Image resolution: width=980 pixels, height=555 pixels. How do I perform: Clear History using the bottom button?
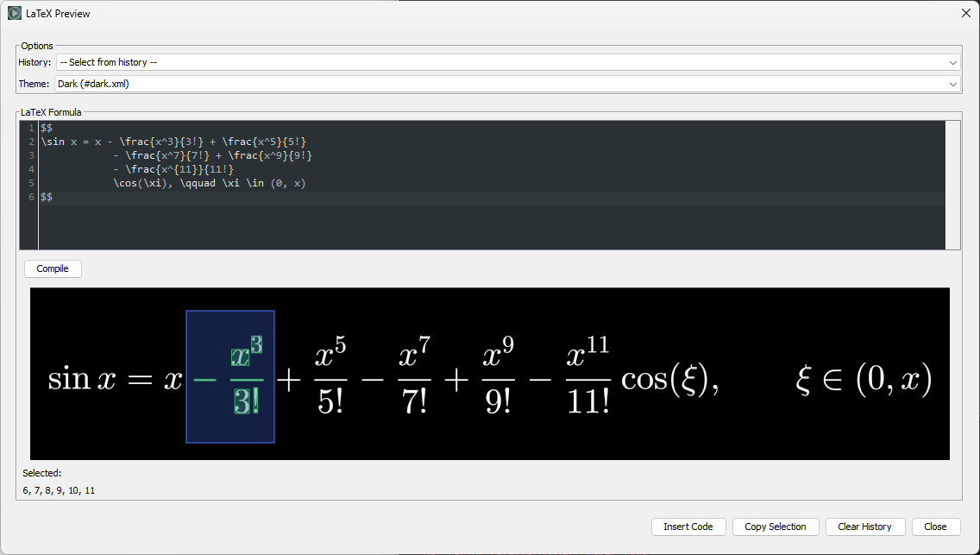pos(864,527)
